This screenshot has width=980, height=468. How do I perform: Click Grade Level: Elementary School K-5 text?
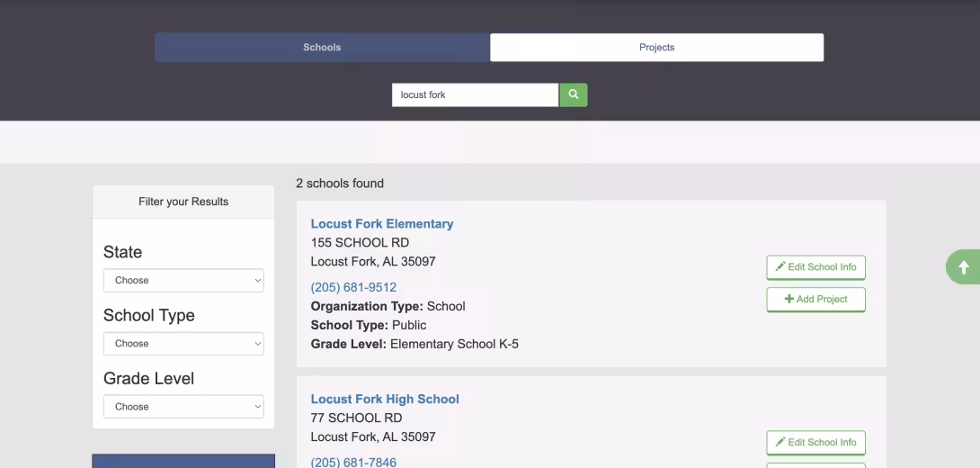tap(414, 344)
